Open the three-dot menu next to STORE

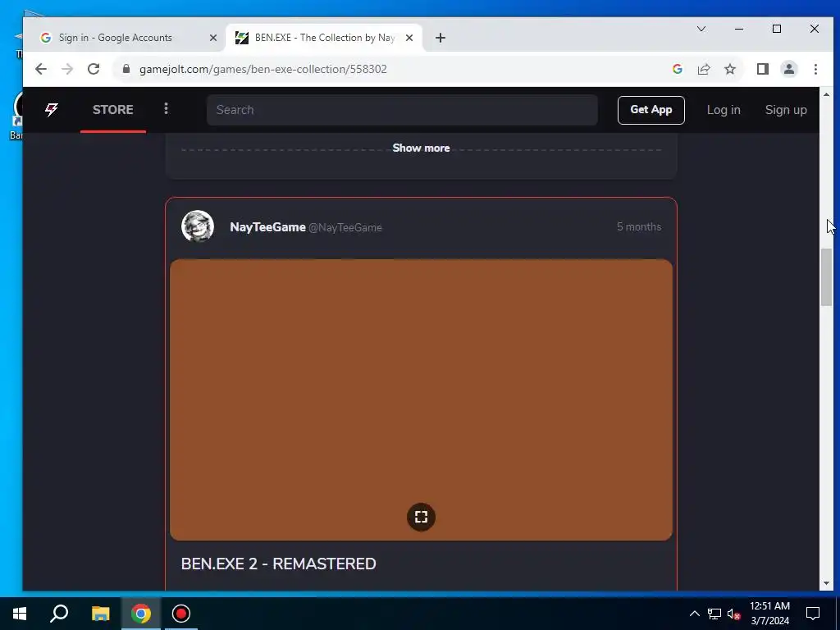166,109
